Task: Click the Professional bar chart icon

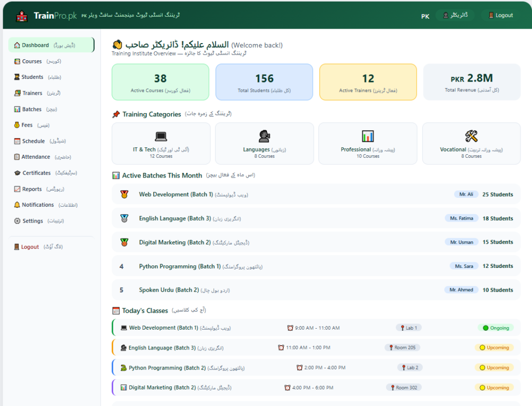Action: click(368, 136)
